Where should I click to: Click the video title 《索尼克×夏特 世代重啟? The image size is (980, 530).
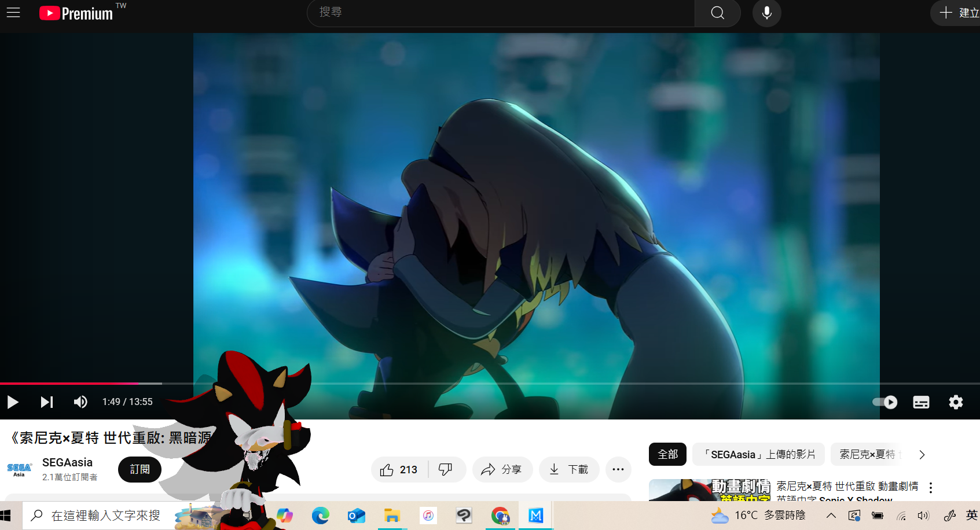[x=110, y=438]
